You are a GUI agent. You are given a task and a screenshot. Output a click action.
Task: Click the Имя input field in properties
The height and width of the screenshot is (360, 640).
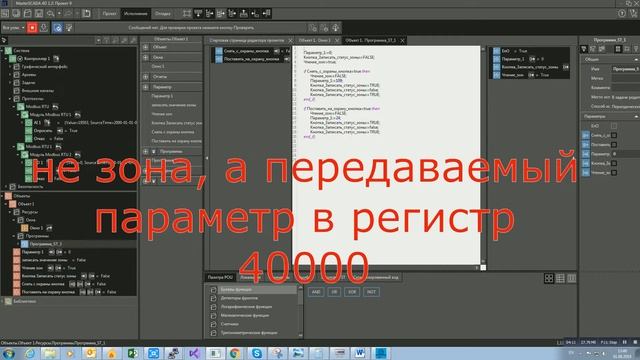[626, 69]
